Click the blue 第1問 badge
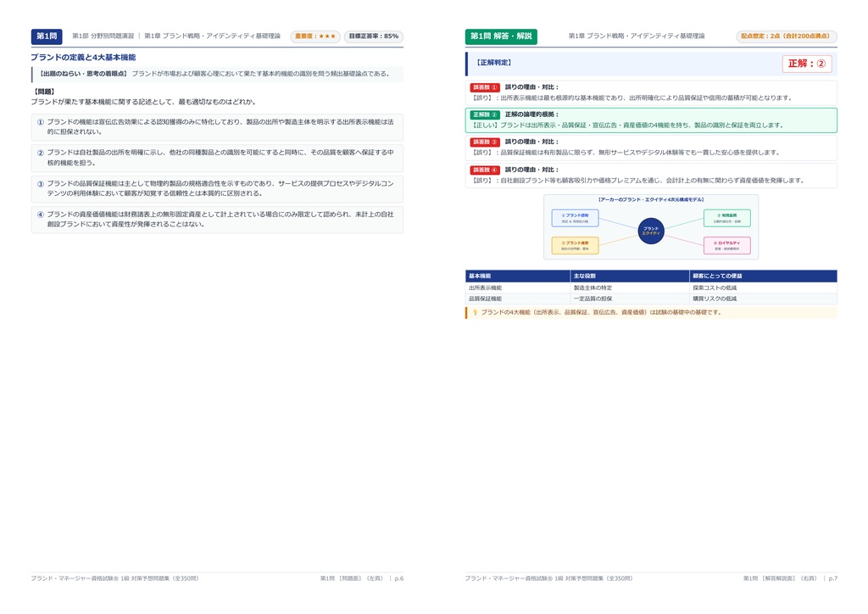Image resolution: width=868 pixels, height=614 pixels. 47,36
